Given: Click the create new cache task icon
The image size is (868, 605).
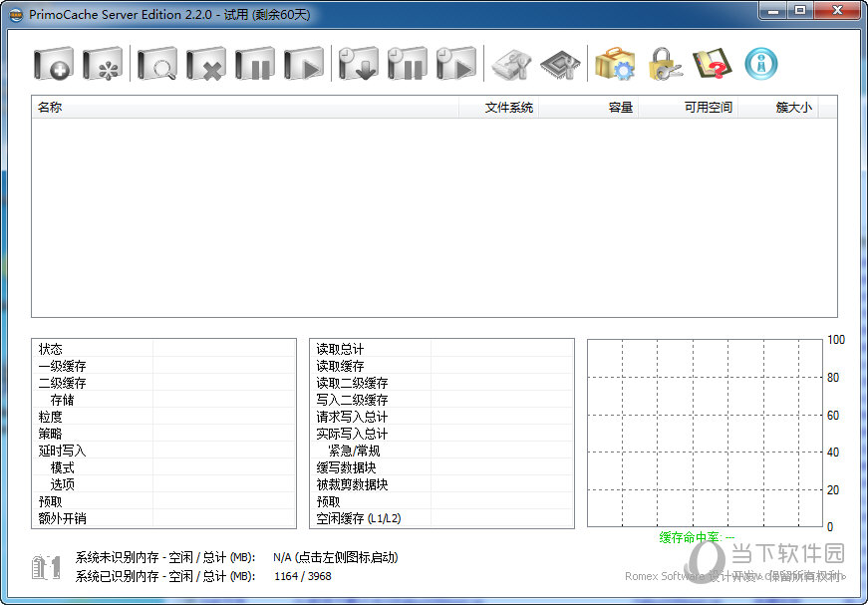Looking at the screenshot, I should point(53,64).
